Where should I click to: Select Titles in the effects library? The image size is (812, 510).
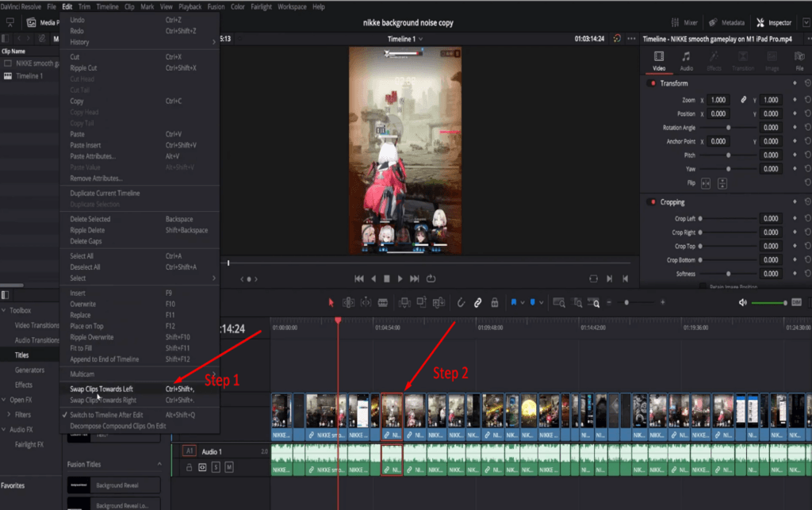pyautogui.click(x=21, y=355)
